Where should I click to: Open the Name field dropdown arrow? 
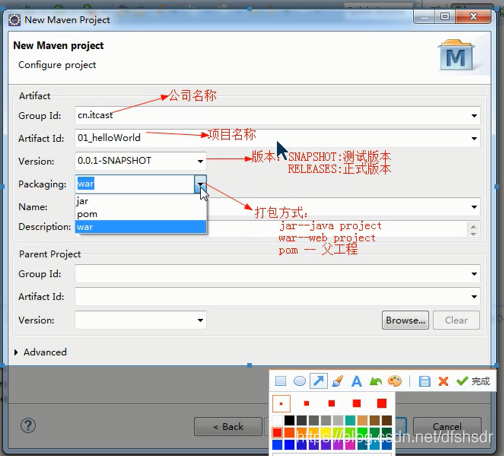[474, 207]
